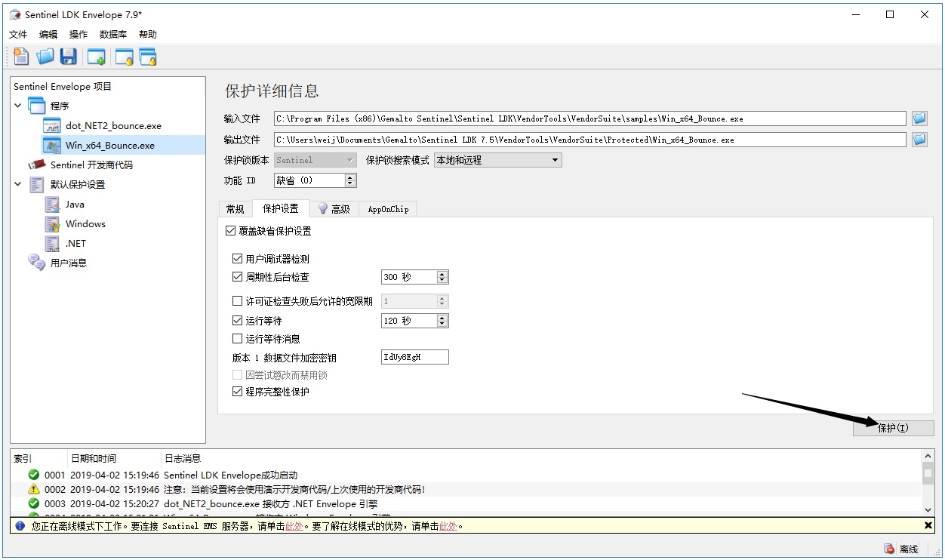Viewport: 945px width, 560px height.
Task: Close the offline mode notification bar
Action: (x=928, y=526)
